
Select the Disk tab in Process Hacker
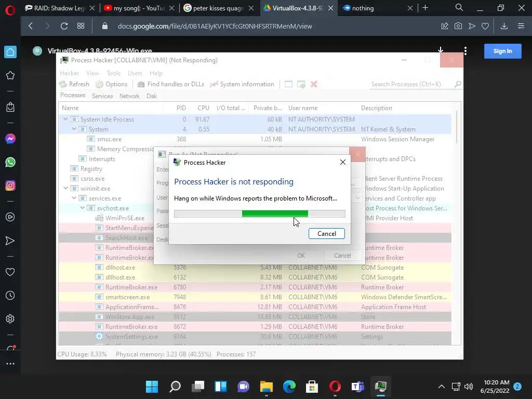pyautogui.click(x=151, y=96)
